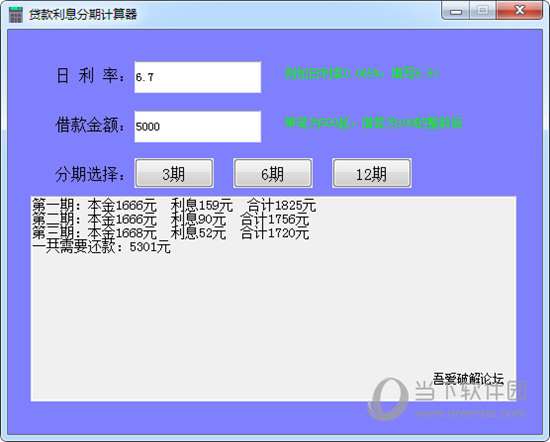This screenshot has height=442, width=550.
Task: Focus the 日利率 input field
Action: 197,77
